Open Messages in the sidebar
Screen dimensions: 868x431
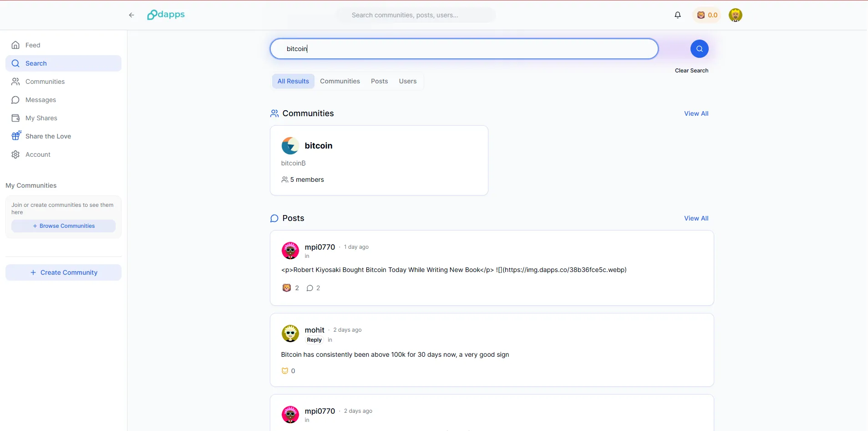tap(63, 100)
